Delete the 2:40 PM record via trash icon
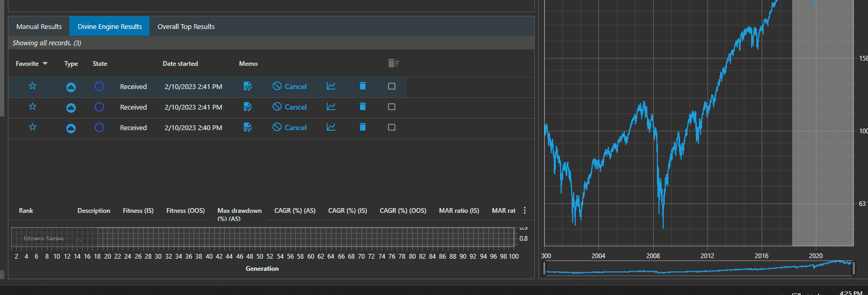The image size is (868, 295). click(363, 127)
